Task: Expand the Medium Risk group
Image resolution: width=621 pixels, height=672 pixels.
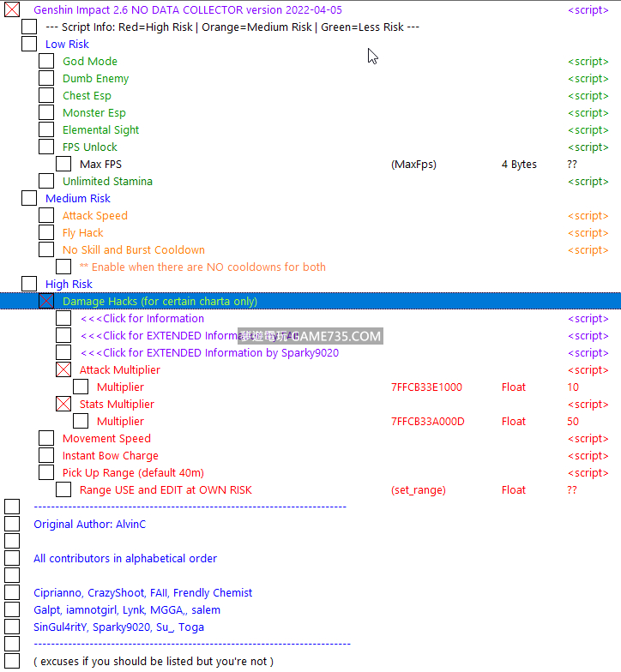Action: tap(29, 199)
